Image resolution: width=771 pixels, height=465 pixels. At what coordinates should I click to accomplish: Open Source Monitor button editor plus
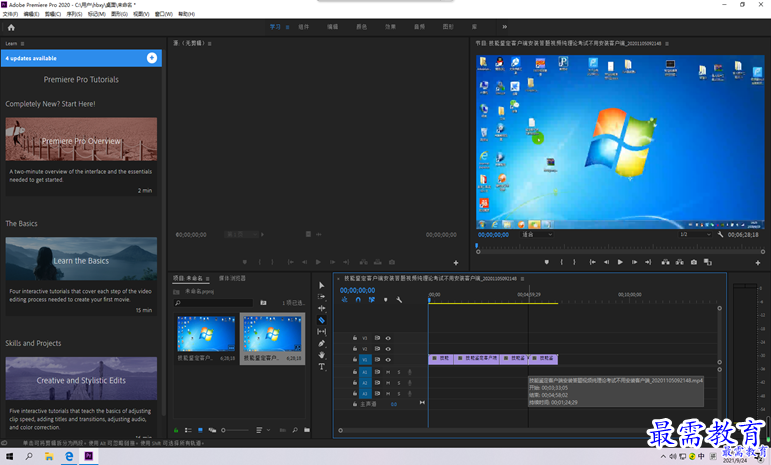coord(456,263)
